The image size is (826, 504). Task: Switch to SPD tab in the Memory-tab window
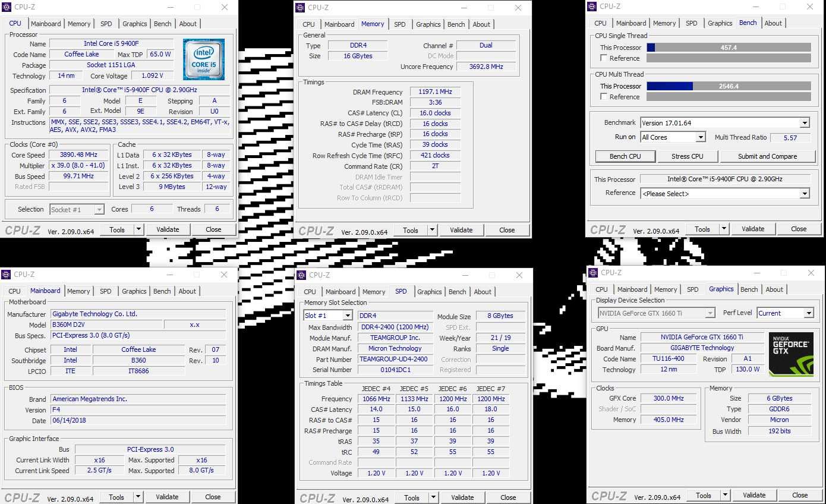400,24
